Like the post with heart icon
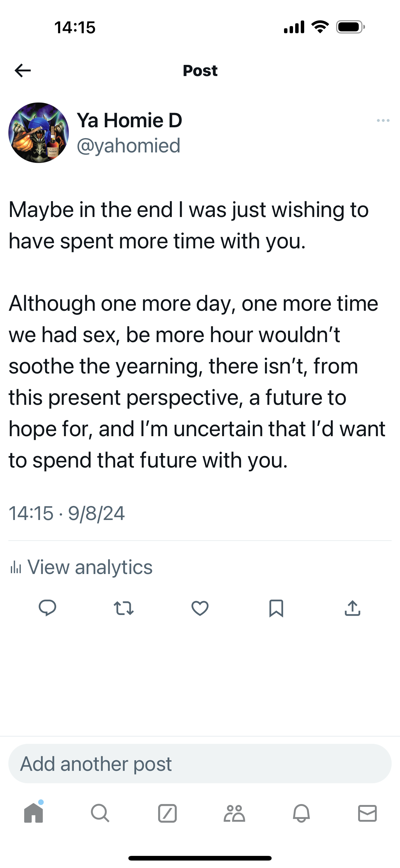The height and width of the screenshot is (868, 400). (200, 608)
